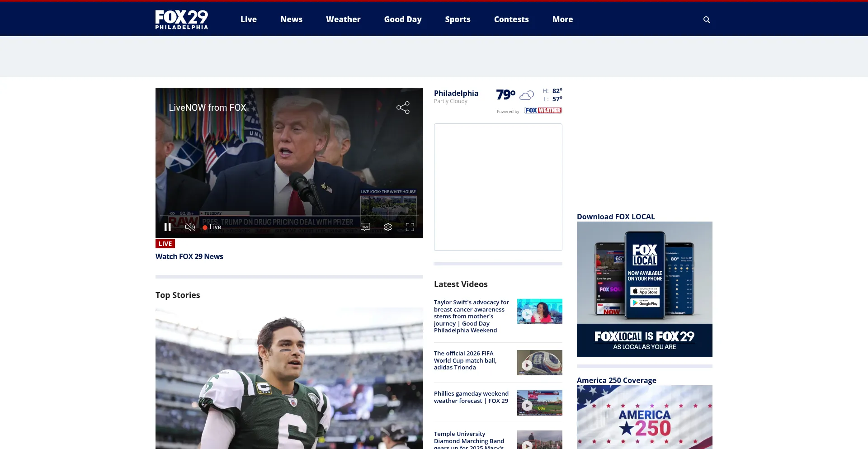Open Phillies gameday weekend forecast link
The height and width of the screenshot is (449, 868).
click(471, 397)
